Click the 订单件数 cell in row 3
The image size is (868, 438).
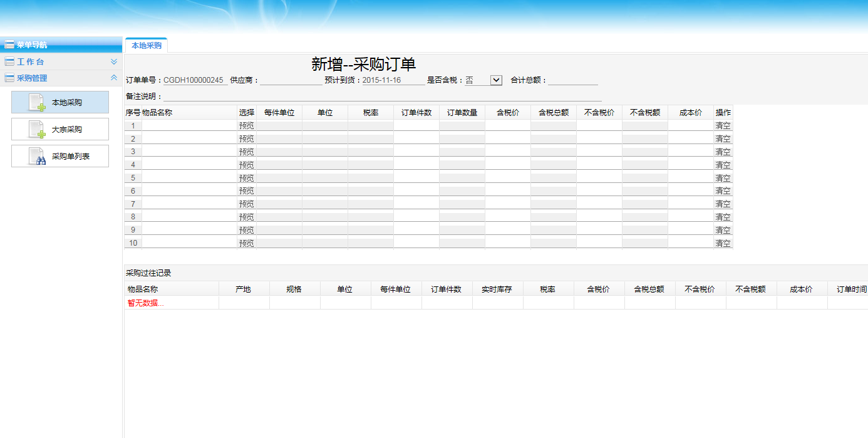click(x=416, y=151)
